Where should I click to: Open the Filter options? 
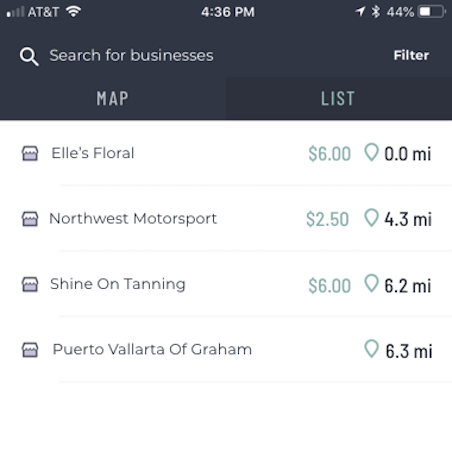tap(411, 55)
